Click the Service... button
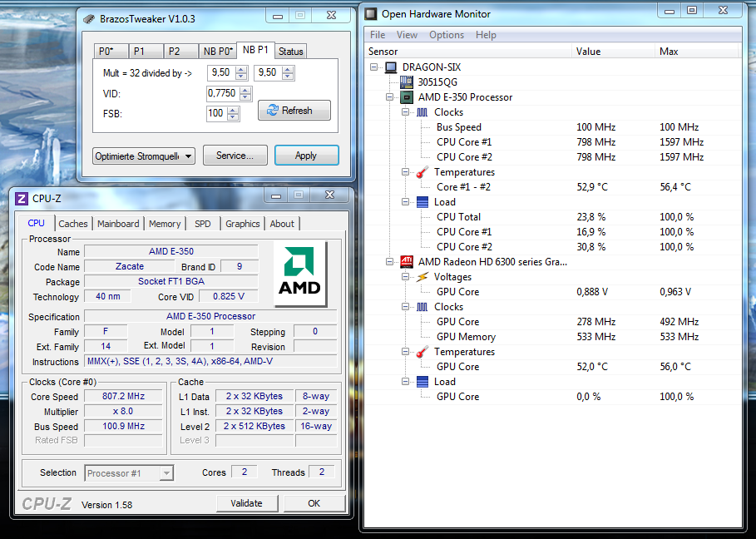 pos(235,156)
